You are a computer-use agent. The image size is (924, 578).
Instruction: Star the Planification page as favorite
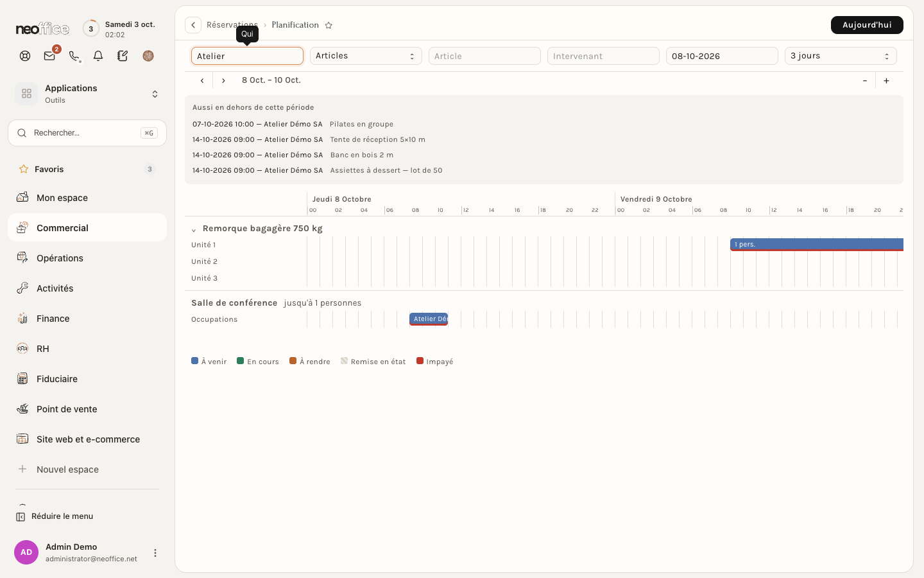click(329, 25)
